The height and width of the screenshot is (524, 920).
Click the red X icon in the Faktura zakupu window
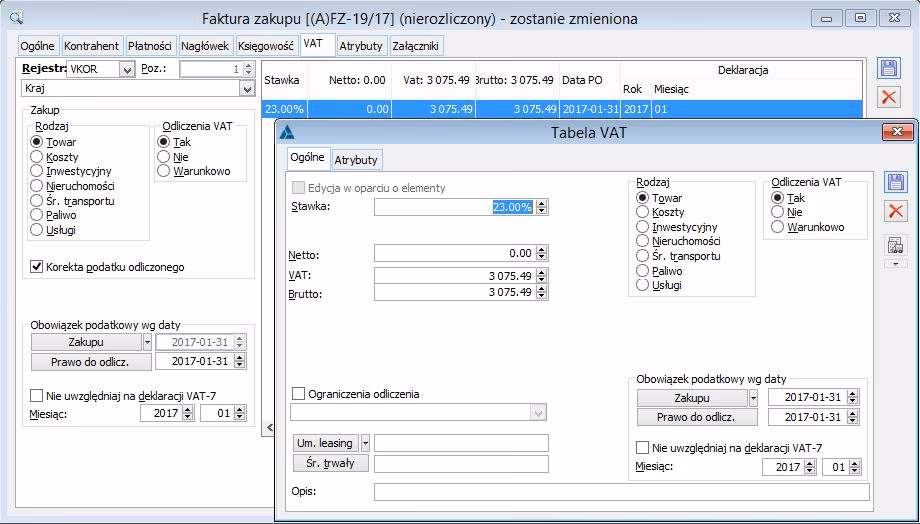tap(888, 97)
